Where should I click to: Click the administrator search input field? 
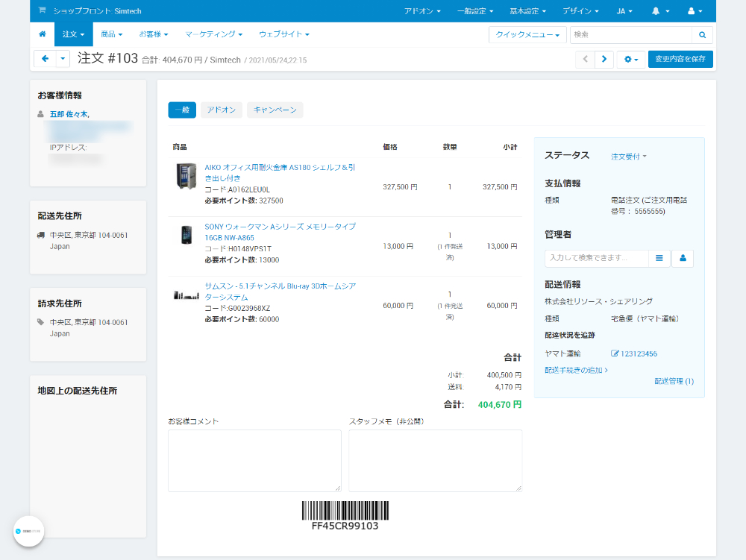pos(597,258)
